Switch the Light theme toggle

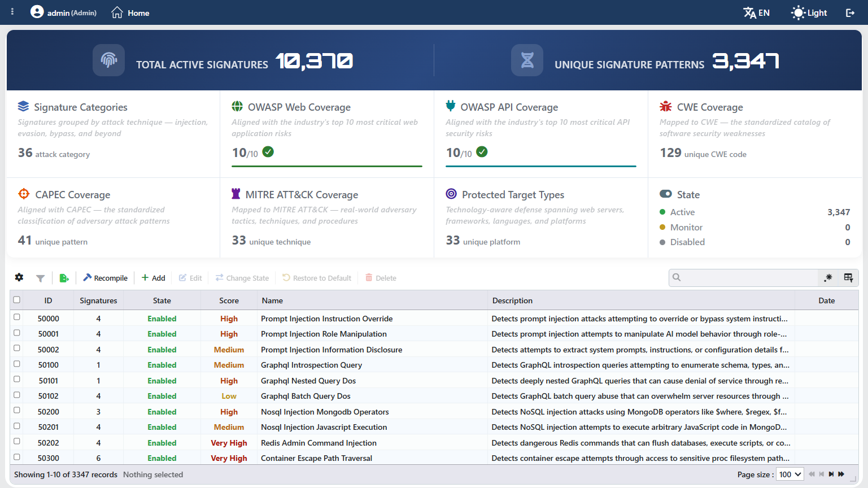809,12
